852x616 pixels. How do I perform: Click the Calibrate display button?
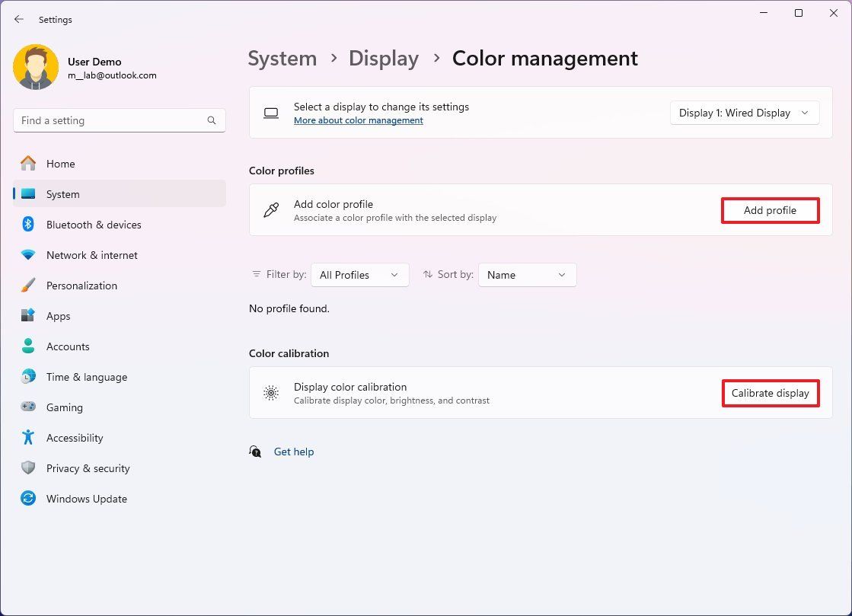(770, 393)
